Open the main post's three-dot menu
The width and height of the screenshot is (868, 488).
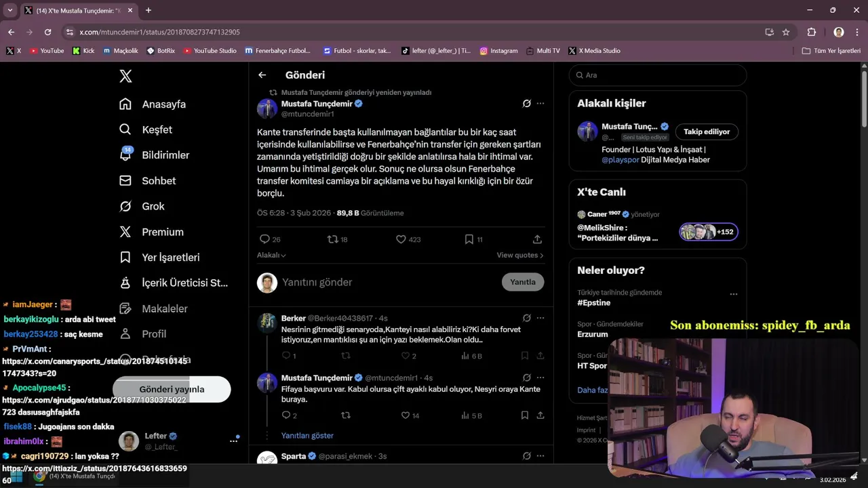(540, 104)
